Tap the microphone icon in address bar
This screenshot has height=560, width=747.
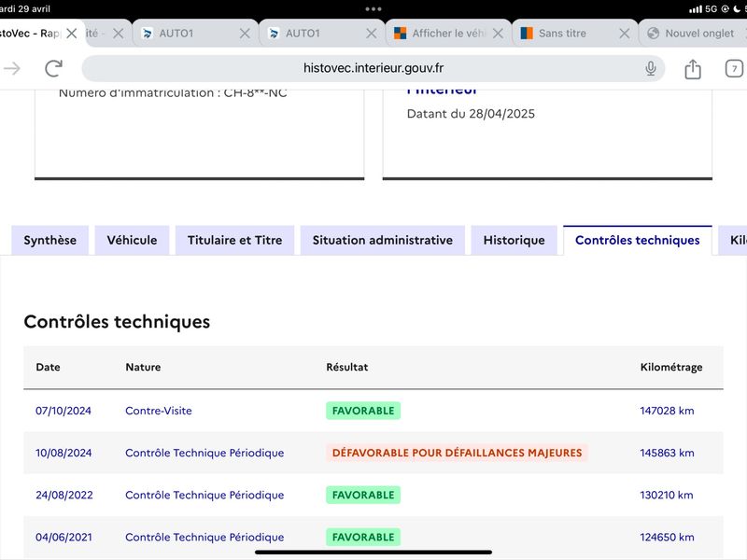point(650,68)
